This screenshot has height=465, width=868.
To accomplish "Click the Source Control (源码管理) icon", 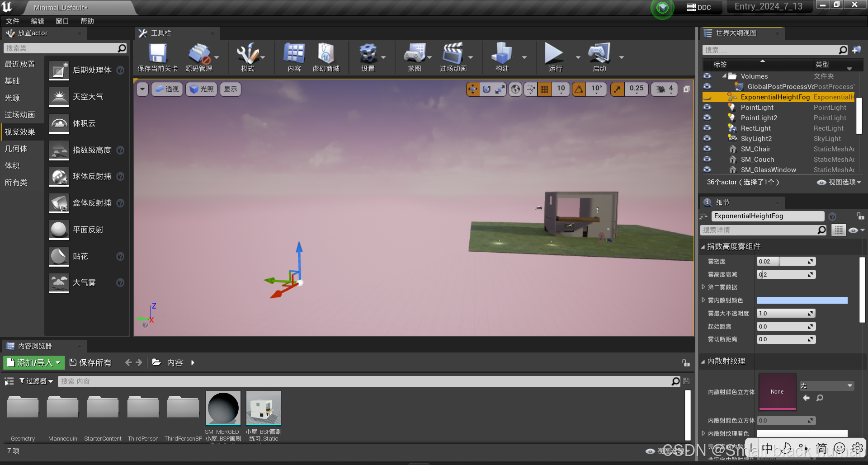I will [198, 54].
